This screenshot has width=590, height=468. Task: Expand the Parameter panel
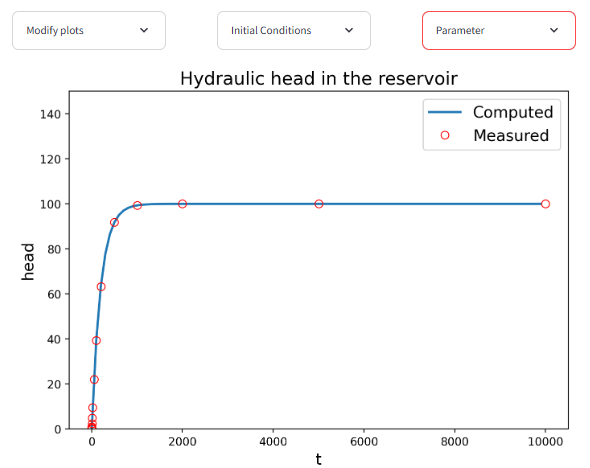click(x=499, y=30)
